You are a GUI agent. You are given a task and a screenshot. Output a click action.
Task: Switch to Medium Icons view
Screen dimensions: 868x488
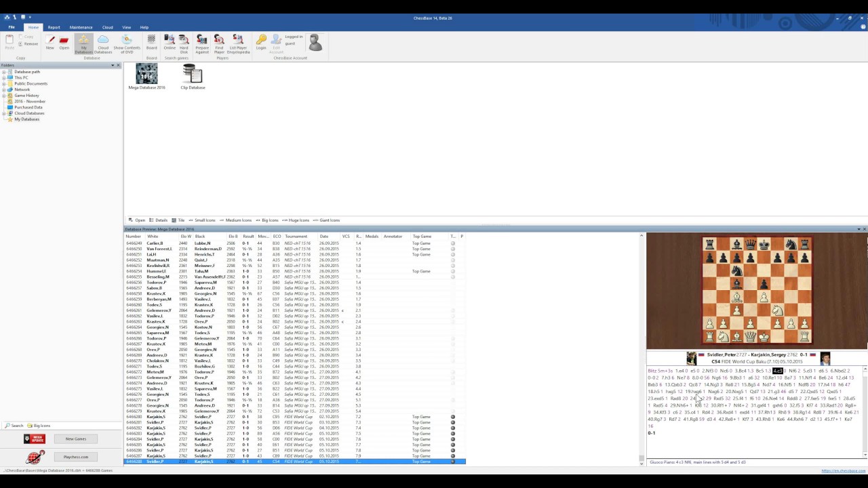235,220
